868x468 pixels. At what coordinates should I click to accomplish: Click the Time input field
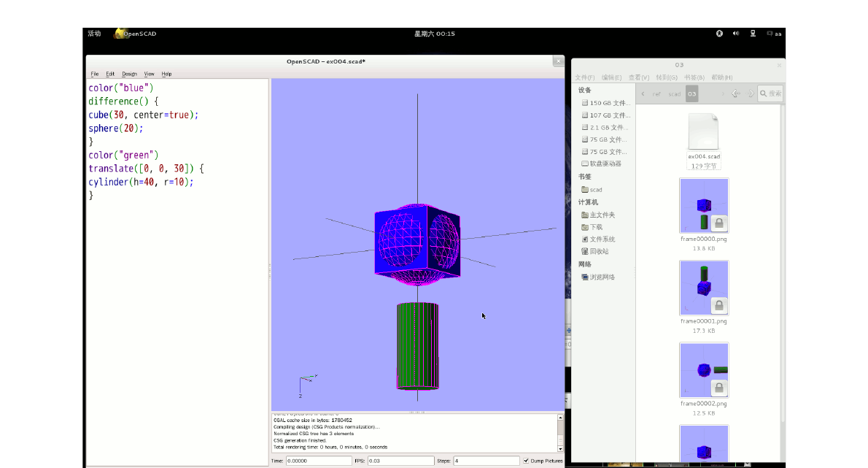click(318, 461)
